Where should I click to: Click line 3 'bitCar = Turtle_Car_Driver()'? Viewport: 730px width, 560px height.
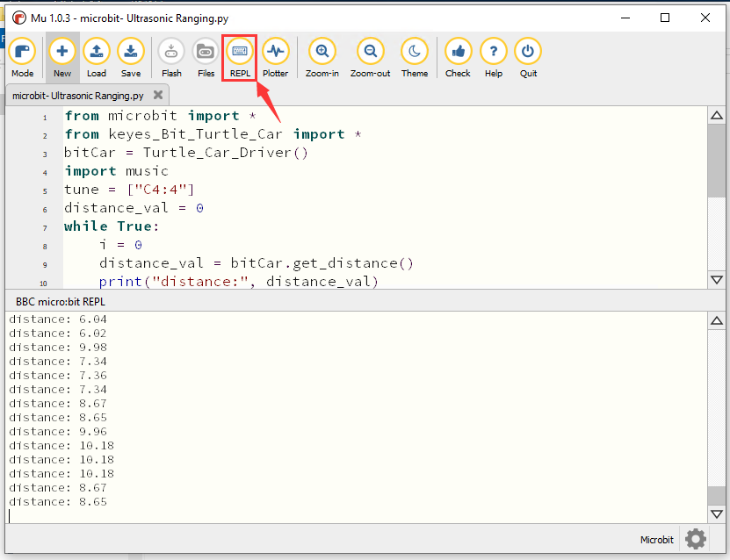(186, 153)
